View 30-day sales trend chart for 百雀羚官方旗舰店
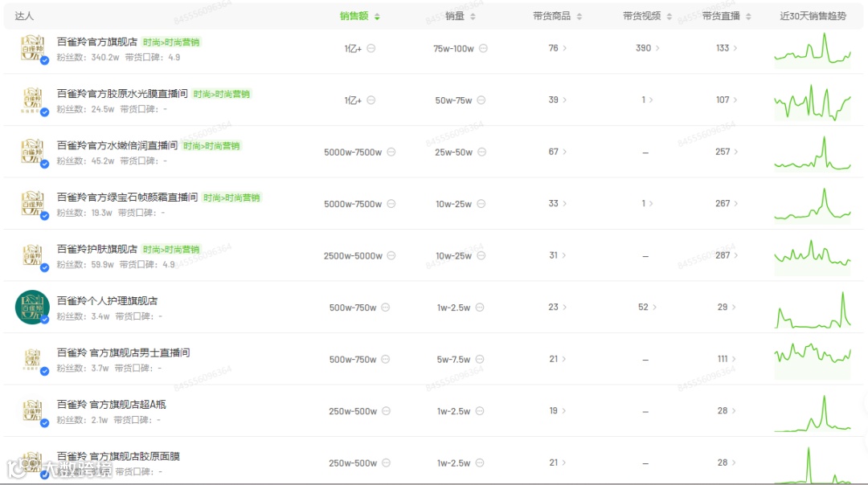868x485 pixels. (812, 50)
